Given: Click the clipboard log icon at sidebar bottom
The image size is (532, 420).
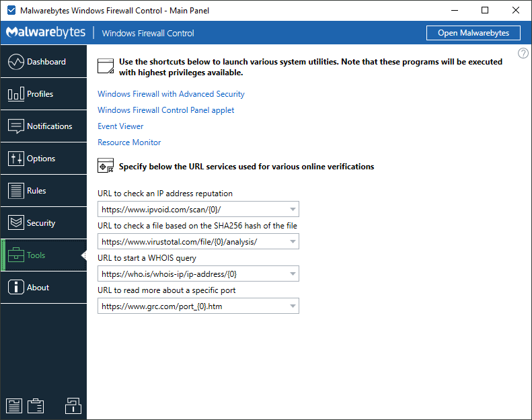Looking at the screenshot, I should point(36,406).
